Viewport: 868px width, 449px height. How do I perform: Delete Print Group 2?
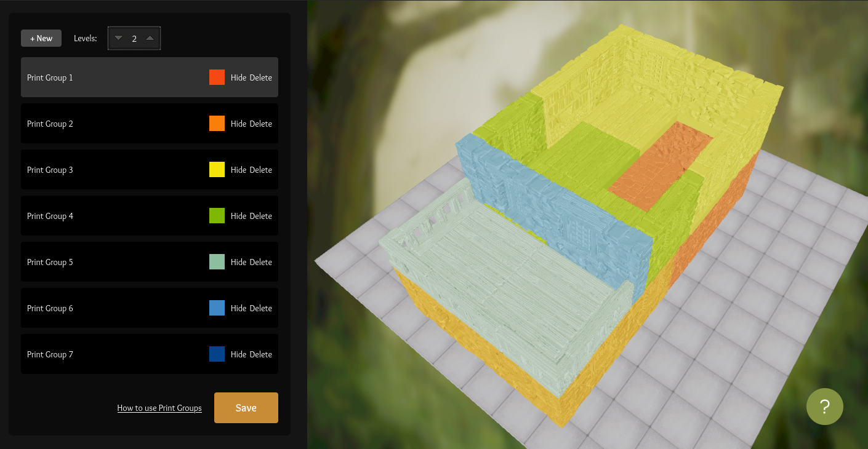pos(260,124)
